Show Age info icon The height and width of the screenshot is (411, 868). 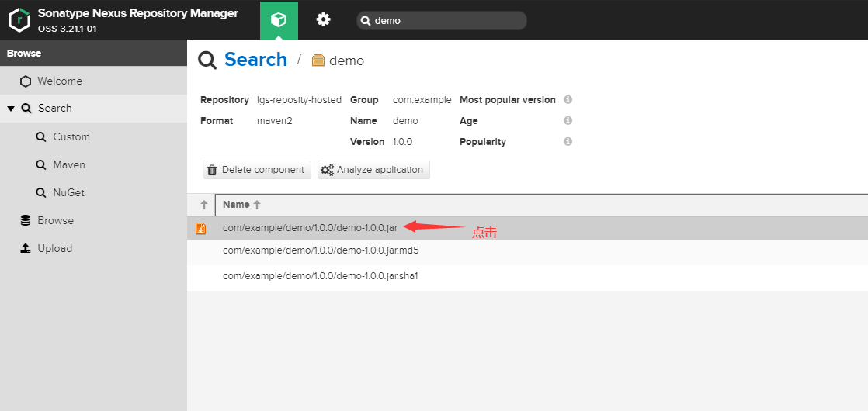pos(568,120)
